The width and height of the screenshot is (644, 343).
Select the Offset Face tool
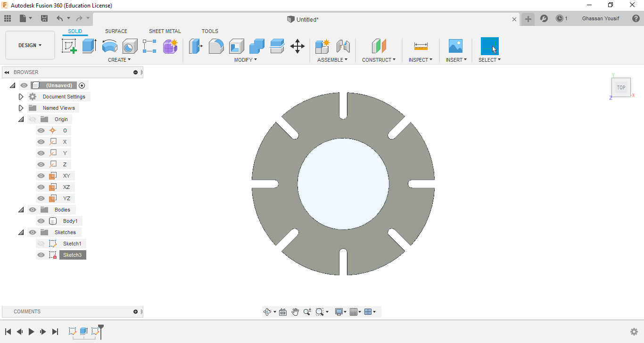[277, 46]
